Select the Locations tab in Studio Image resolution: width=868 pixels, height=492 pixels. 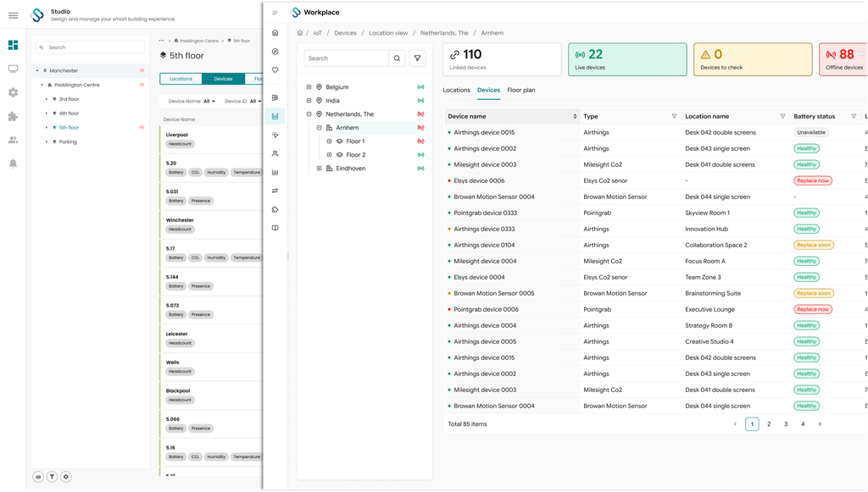181,79
